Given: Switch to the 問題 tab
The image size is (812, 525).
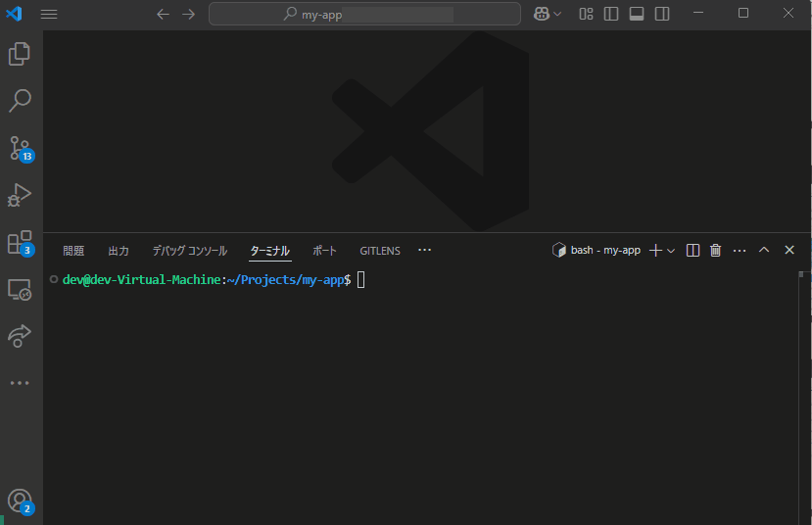Looking at the screenshot, I should coord(73,251).
